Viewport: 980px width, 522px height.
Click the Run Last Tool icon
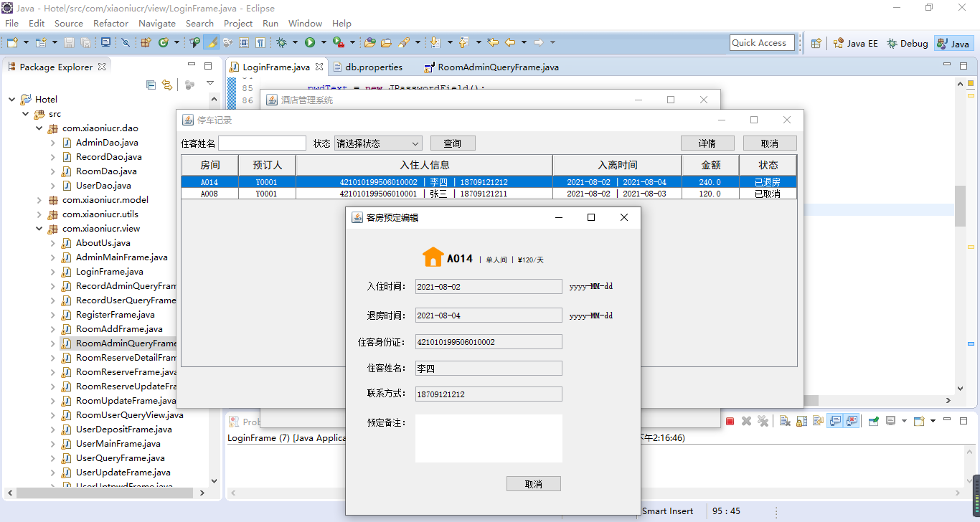coord(339,43)
